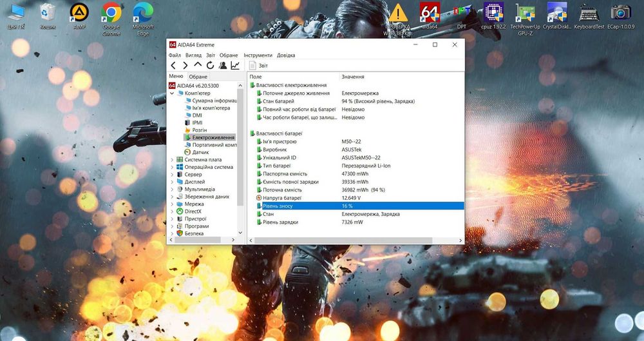Click the Back navigation arrow in toolbar
This screenshot has height=341, width=644.
pyautogui.click(x=173, y=65)
